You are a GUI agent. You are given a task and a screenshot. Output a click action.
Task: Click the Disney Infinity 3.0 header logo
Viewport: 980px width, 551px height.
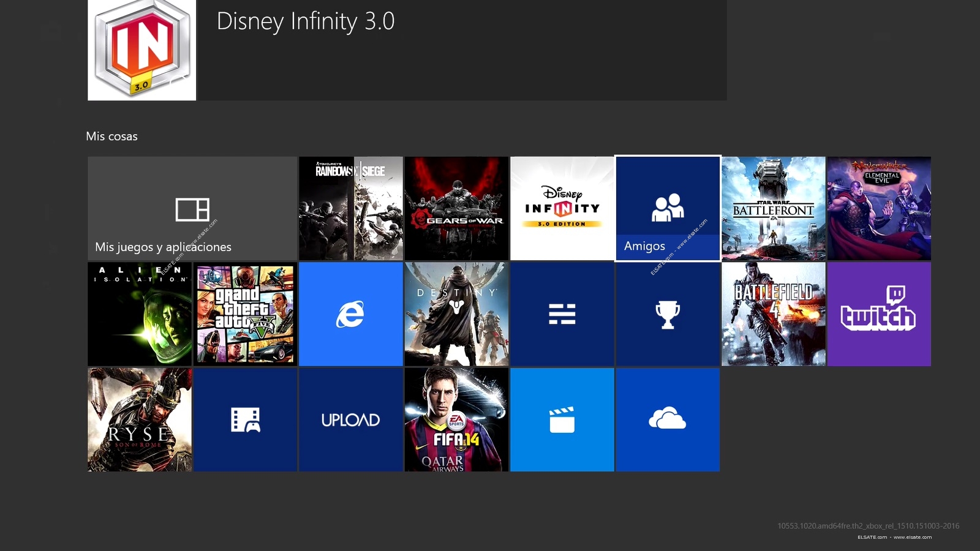[142, 50]
